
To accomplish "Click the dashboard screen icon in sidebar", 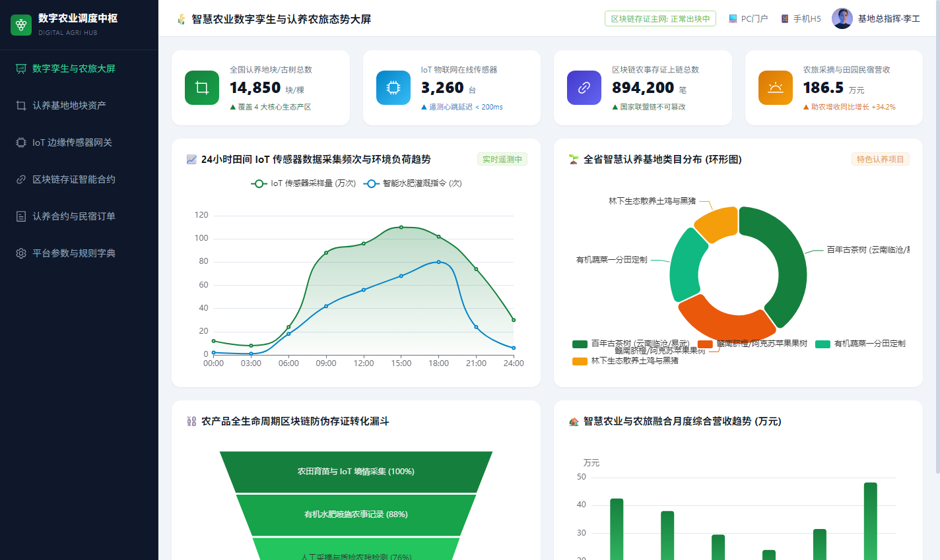I will (21, 69).
